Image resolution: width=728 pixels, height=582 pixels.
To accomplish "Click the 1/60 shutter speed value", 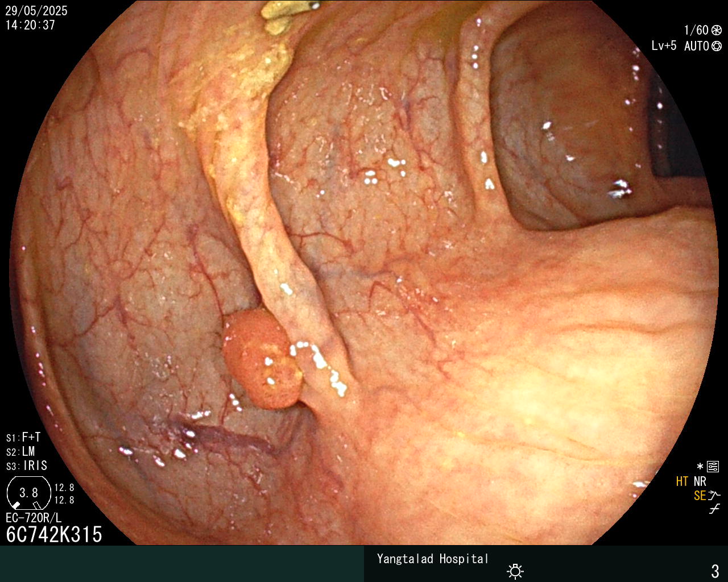I will (x=696, y=30).
